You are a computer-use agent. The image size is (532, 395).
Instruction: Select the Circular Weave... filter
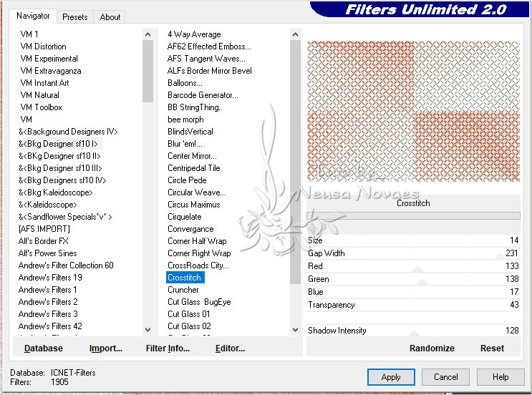pyautogui.click(x=197, y=192)
